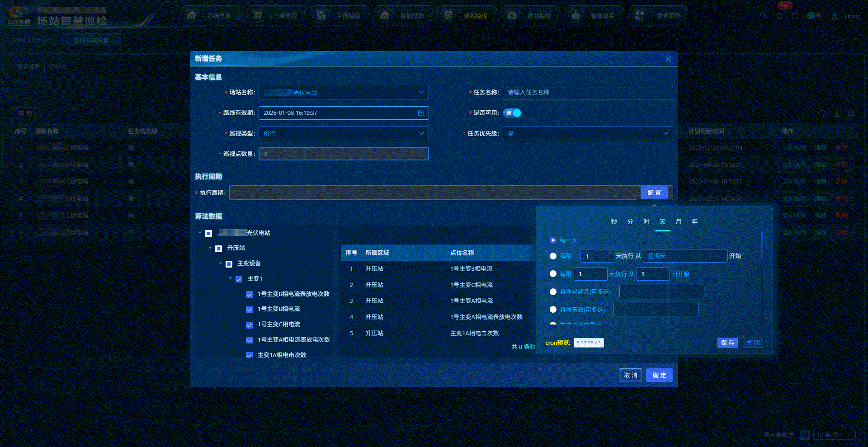Collapse the 主变设备 tree node
The height and width of the screenshot is (447, 868).
tap(221, 263)
